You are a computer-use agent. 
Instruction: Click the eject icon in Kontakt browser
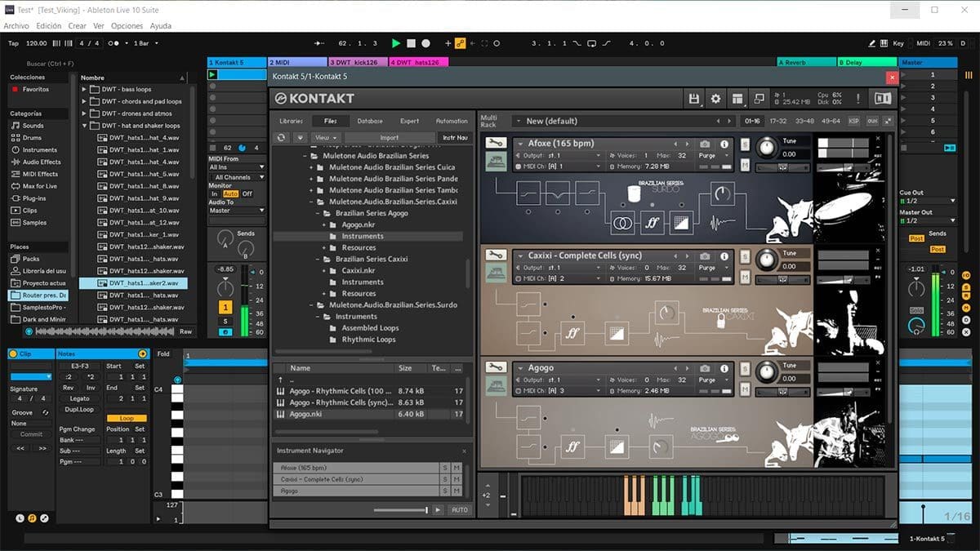300,138
